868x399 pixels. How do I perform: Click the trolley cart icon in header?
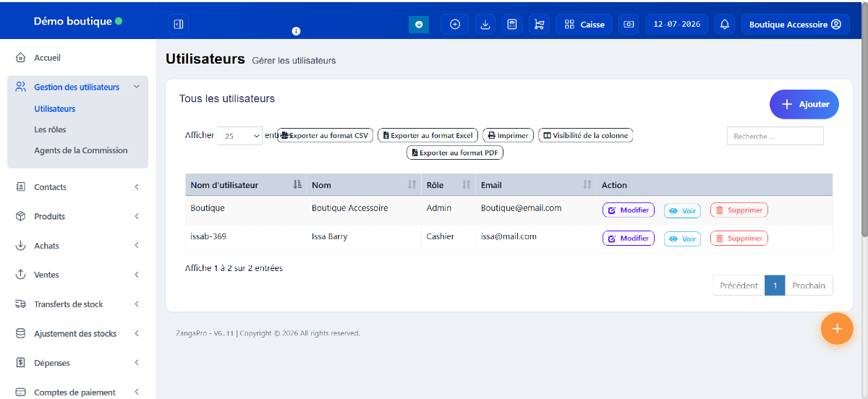pos(539,24)
